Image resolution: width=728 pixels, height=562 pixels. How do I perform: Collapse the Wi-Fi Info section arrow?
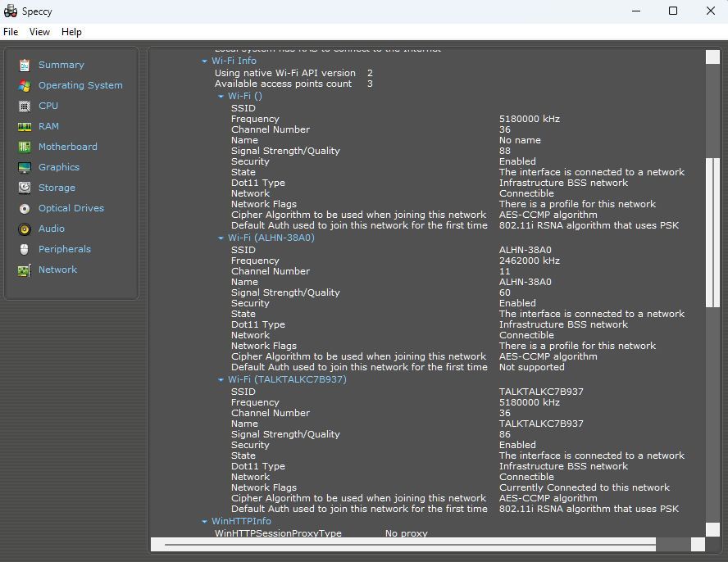[x=204, y=61]
